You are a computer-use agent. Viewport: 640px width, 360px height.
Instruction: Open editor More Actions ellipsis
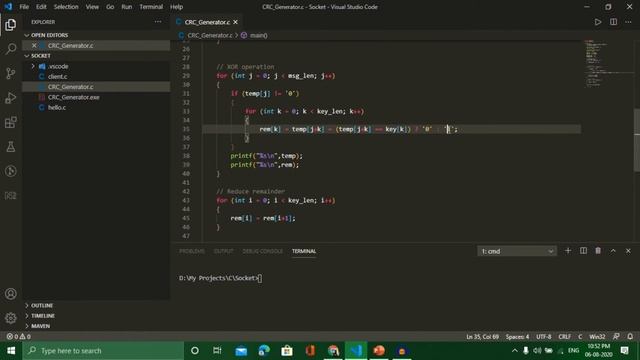(x=628, y=22)
